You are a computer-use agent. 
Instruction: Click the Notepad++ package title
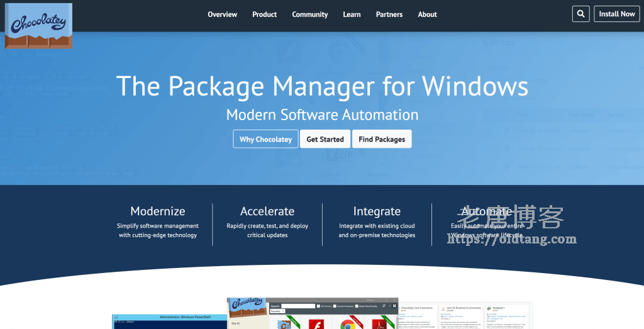coord(498,308)
